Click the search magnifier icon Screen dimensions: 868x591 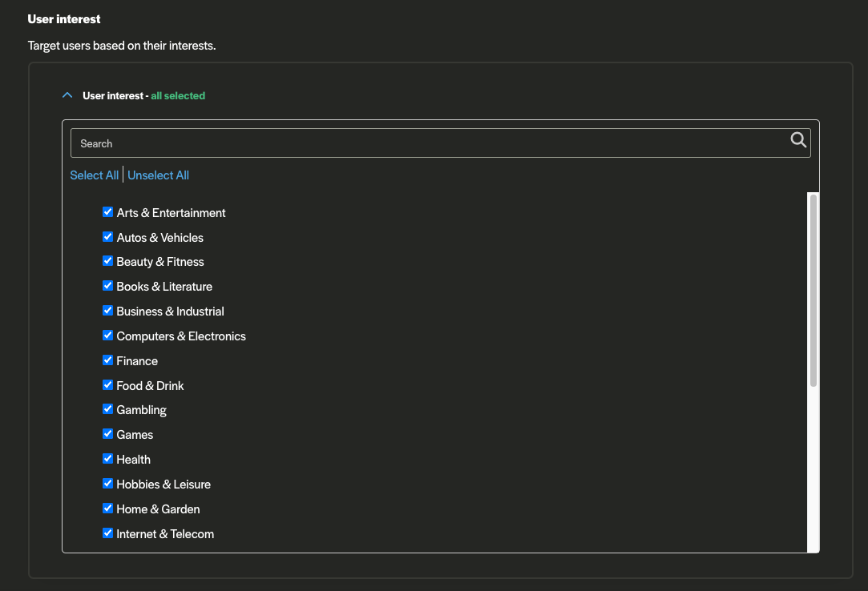click(x=797, y=140)
